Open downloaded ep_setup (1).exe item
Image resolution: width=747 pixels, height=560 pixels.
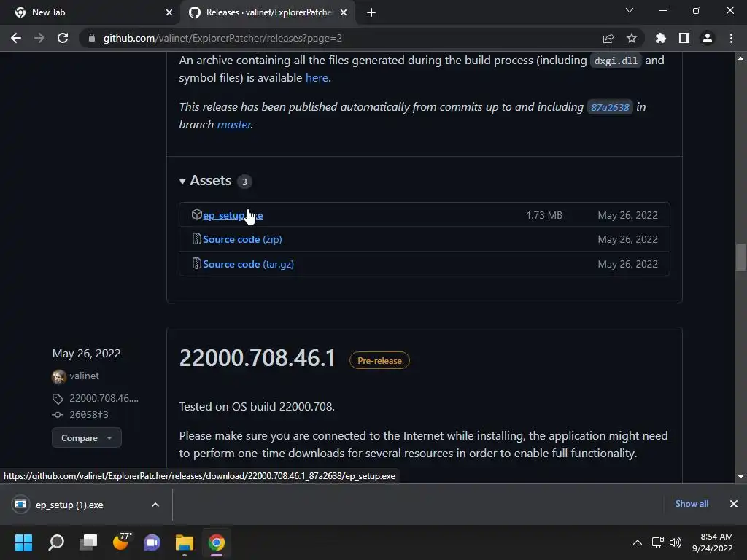[69, 505]
